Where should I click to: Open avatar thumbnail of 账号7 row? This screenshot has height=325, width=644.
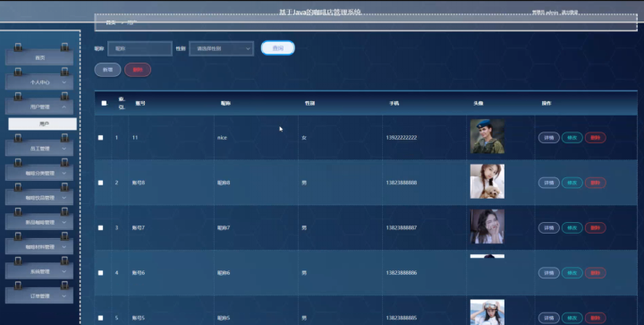click(x=487, y=227)
